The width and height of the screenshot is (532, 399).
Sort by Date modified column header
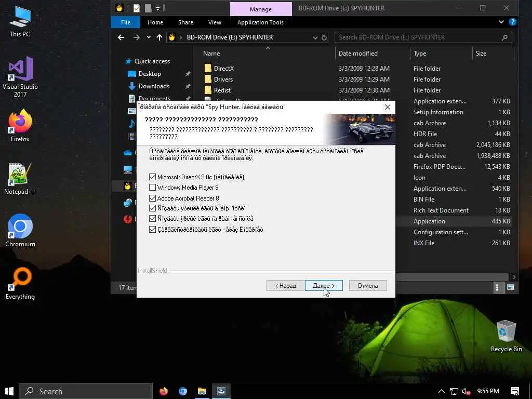pos(358,54)
